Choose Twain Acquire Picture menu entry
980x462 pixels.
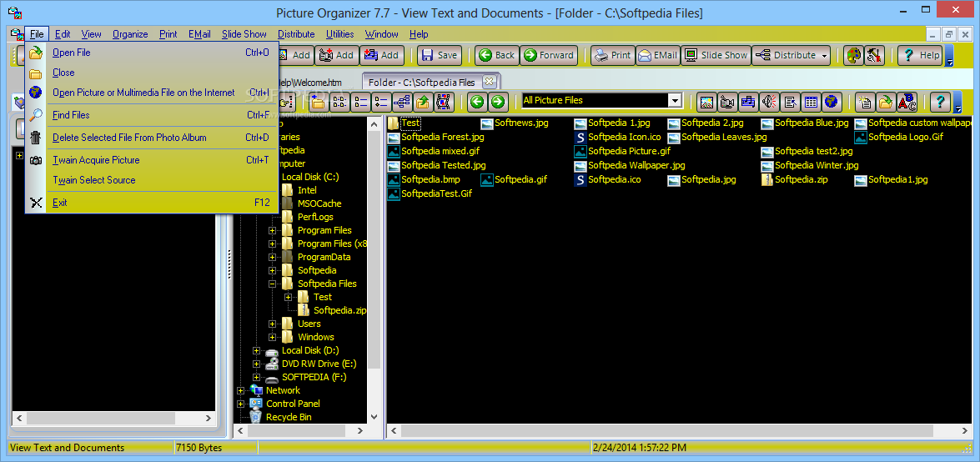(151, 160)
